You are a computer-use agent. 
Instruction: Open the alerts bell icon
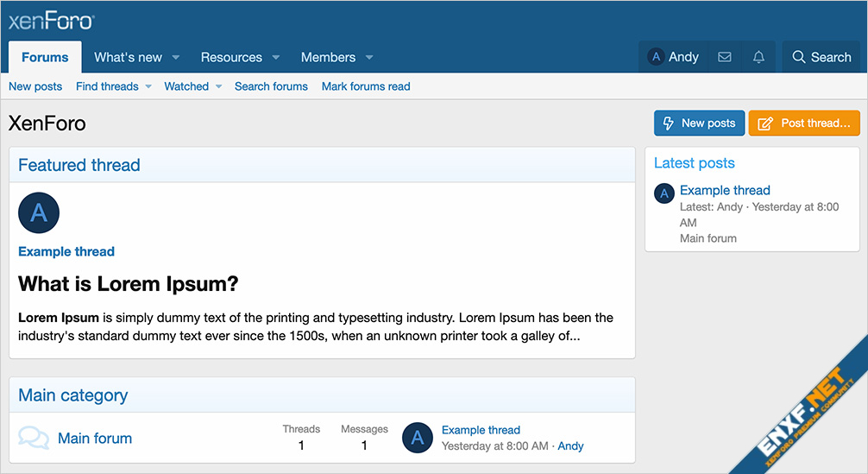pos(758,57)
